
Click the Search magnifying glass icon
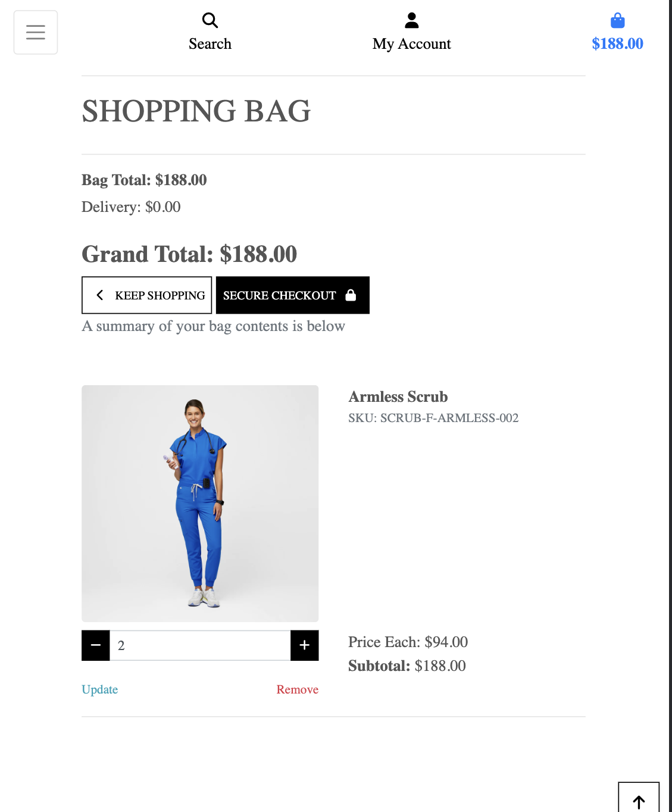point(210,20)
